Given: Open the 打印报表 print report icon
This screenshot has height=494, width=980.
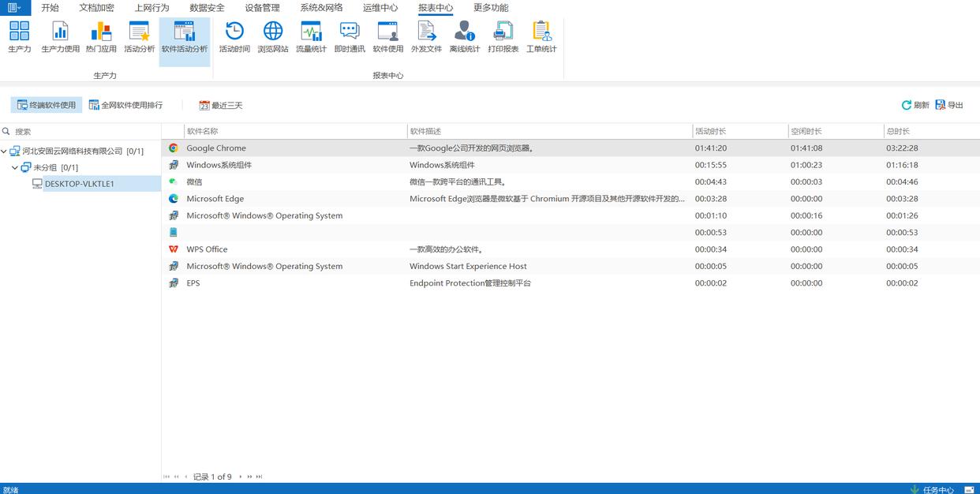Looking at the screenshot, I should coord(503,37).
